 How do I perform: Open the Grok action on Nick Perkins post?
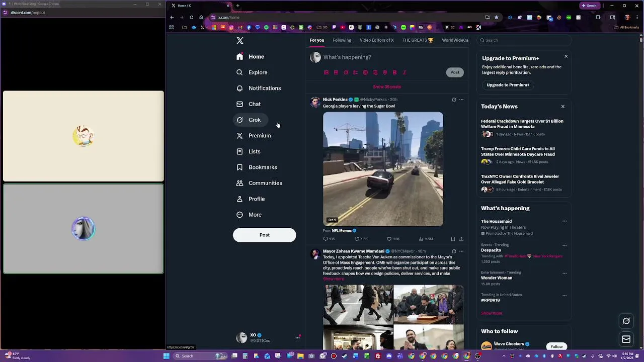tap(454, 100)
